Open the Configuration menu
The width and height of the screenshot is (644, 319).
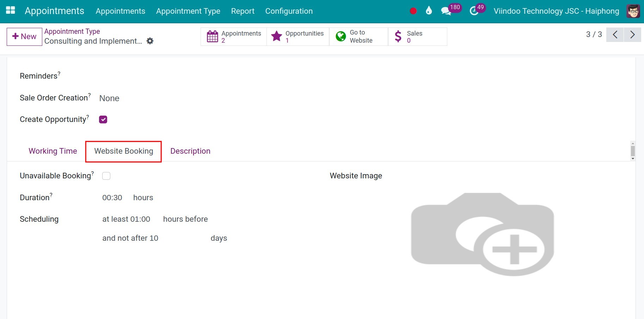click(289, 11)
